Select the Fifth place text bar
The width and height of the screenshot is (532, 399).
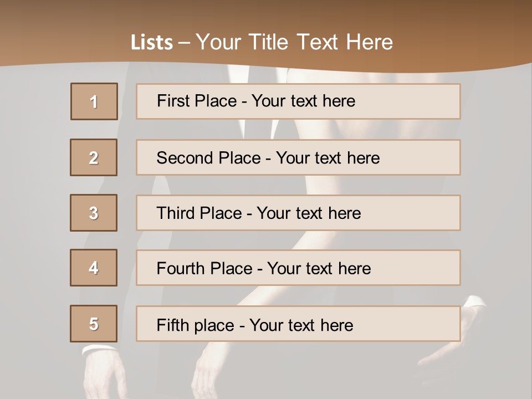(298, 324)
